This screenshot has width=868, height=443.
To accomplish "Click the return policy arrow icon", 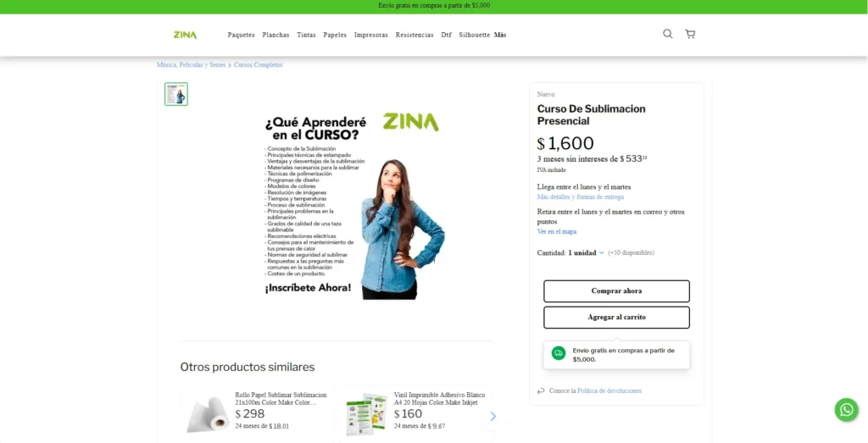I will 541,391.
